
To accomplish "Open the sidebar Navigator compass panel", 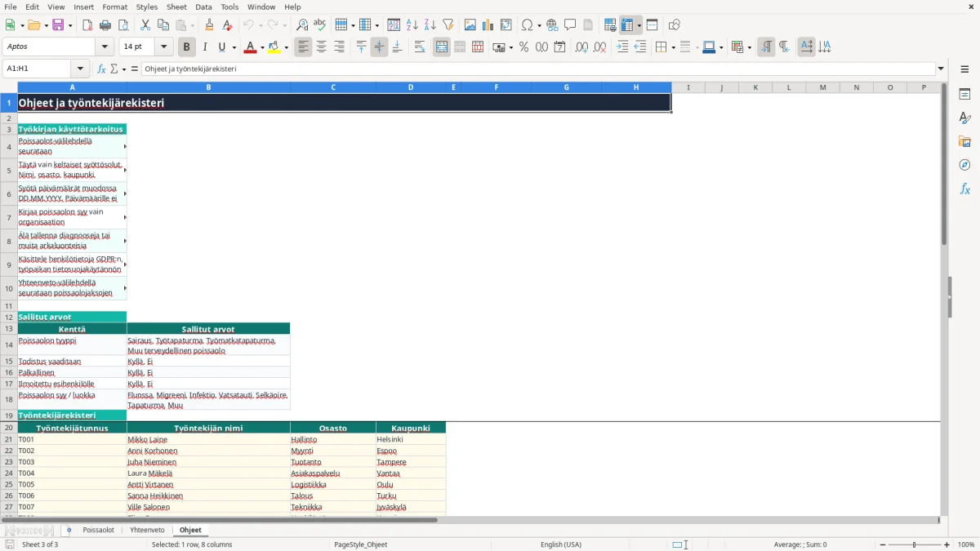I will click(x=964, y=165).
